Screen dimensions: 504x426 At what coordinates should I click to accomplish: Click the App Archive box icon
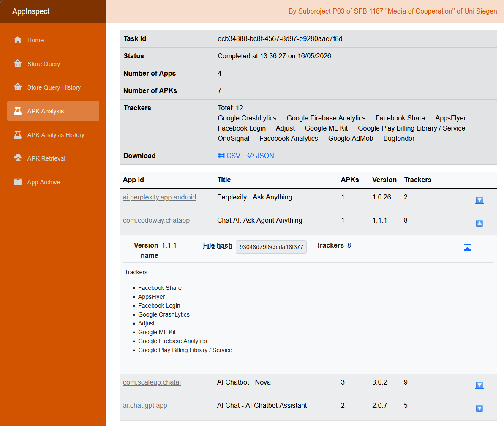click(18, 182)
